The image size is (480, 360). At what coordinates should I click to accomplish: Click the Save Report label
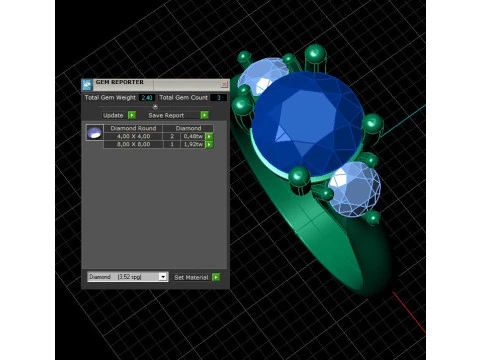(x=166, y=115)
